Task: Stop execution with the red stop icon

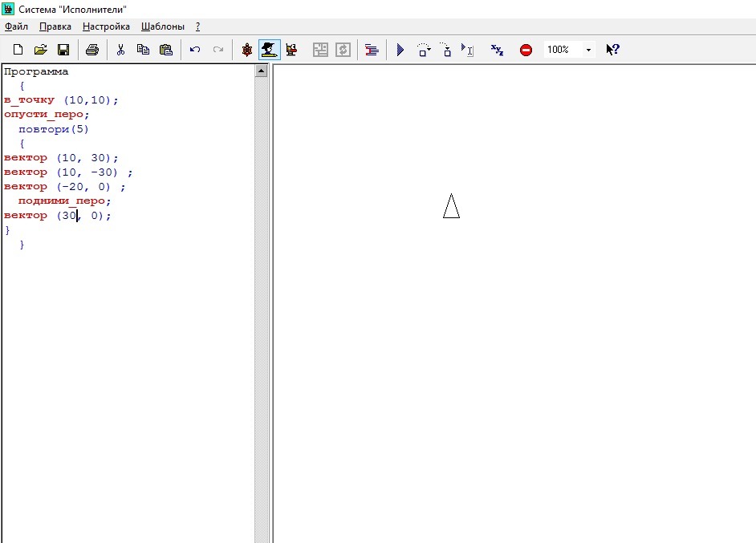Action: pos(526,50)
